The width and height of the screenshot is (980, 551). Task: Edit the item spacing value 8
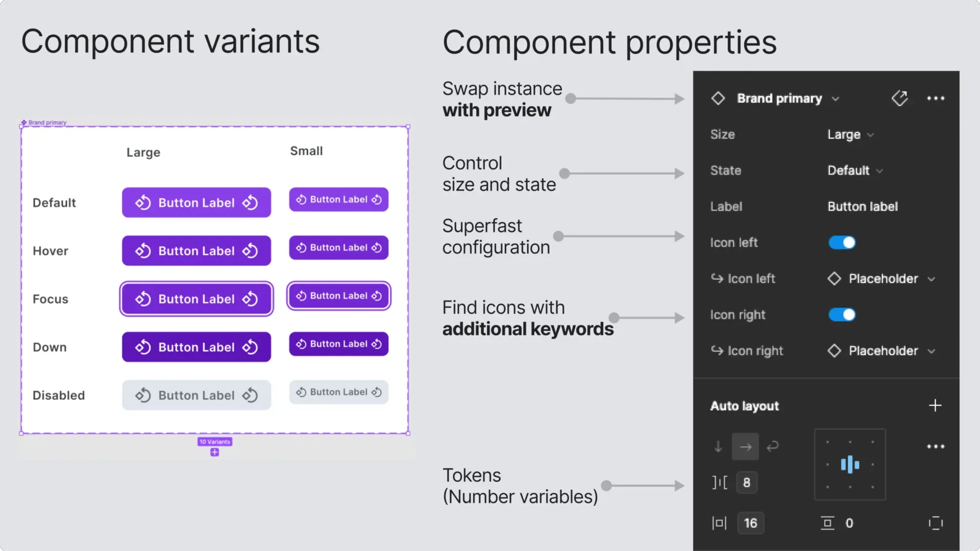click(x=747, y=483)
